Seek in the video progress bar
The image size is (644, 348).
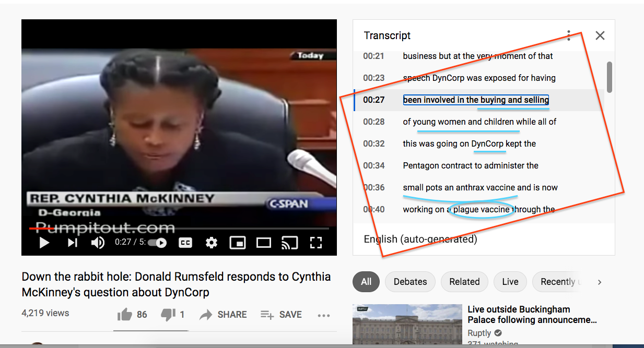point(179,228)
